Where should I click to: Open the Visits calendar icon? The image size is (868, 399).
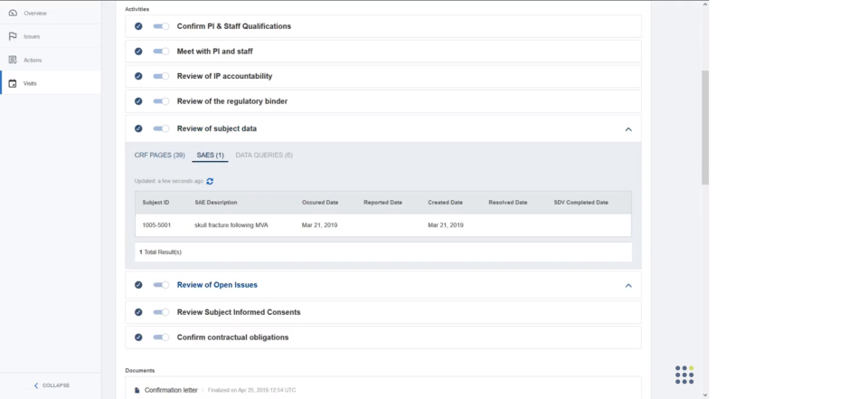13,83
